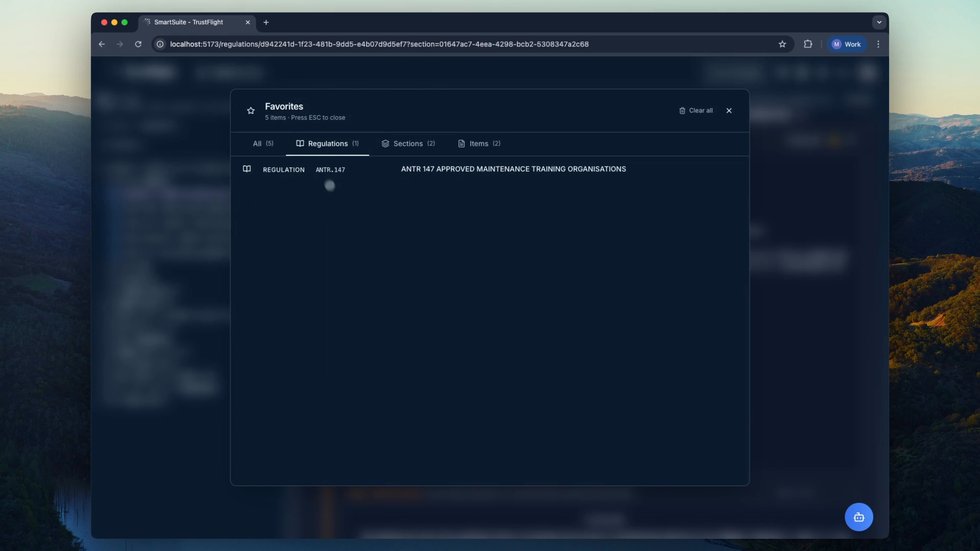Go back to the previous page

coord(102,44)
